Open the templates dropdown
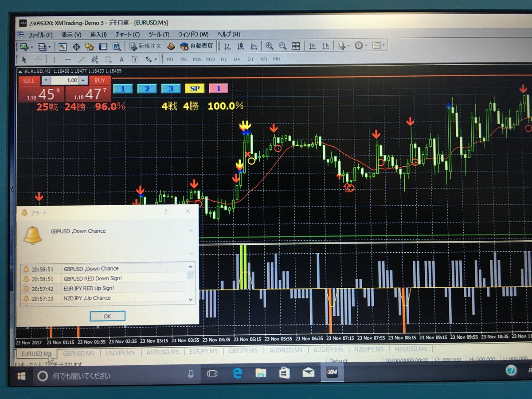 pyautogui.click(x=379, y=46)
